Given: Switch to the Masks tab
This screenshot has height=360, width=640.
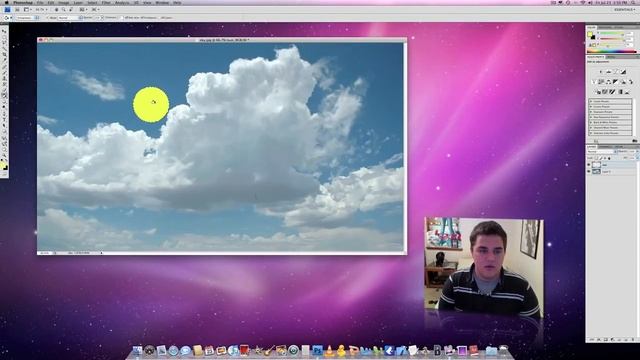Looking at the screenshot, I should (610, 57).
